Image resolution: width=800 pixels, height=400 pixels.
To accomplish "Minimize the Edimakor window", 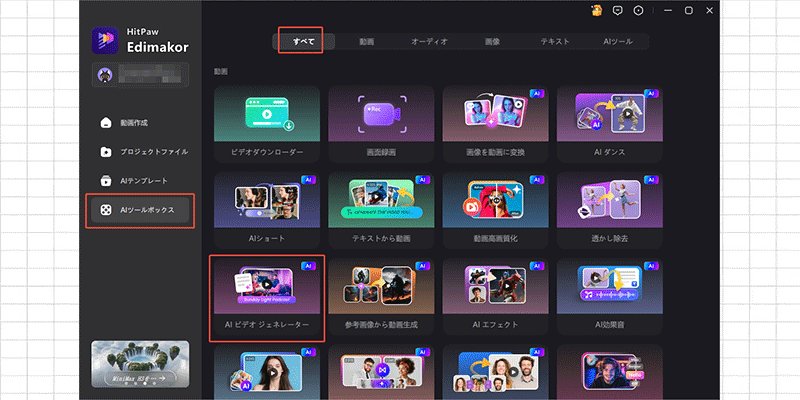I will (x=668, y=11).
